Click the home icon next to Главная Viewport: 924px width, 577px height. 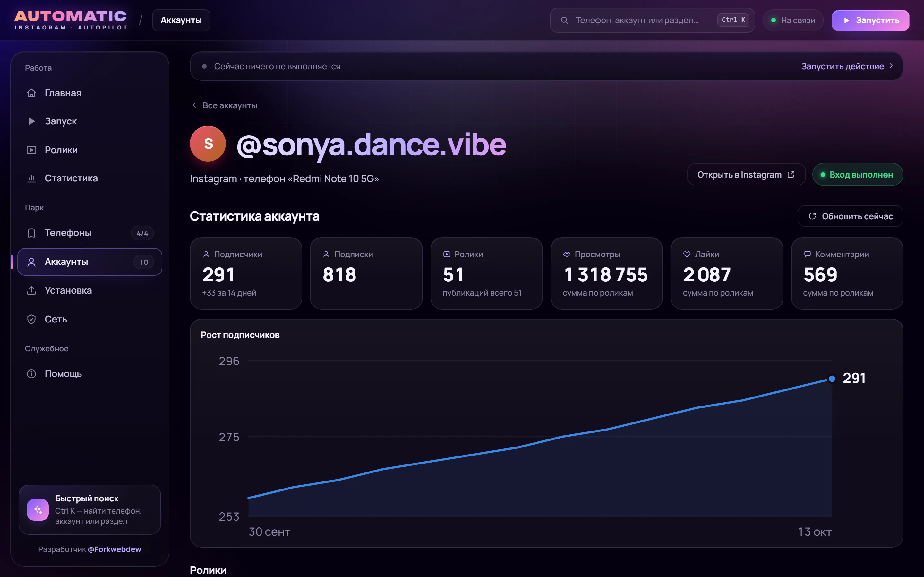point(31,93)
